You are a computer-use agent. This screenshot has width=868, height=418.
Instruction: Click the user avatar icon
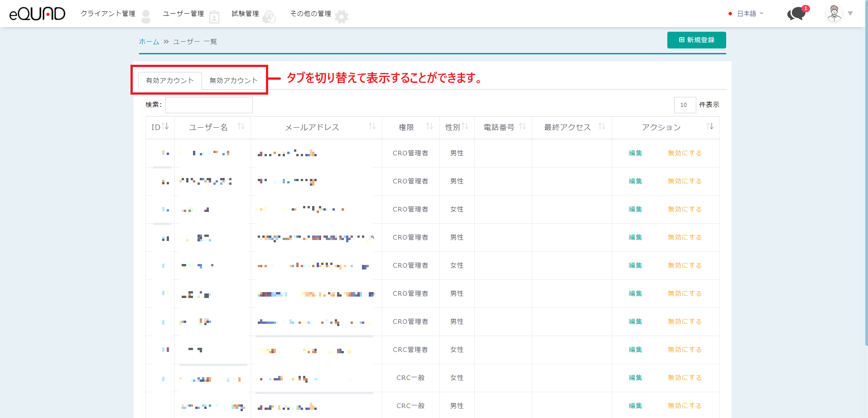click(834, 14)
